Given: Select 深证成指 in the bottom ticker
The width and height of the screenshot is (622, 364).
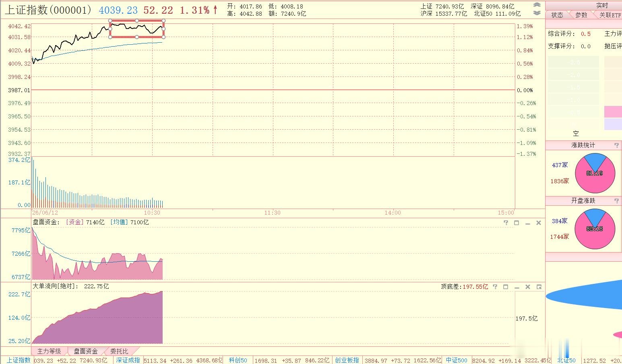Looking at the screenshot, I should click(128, 360).
